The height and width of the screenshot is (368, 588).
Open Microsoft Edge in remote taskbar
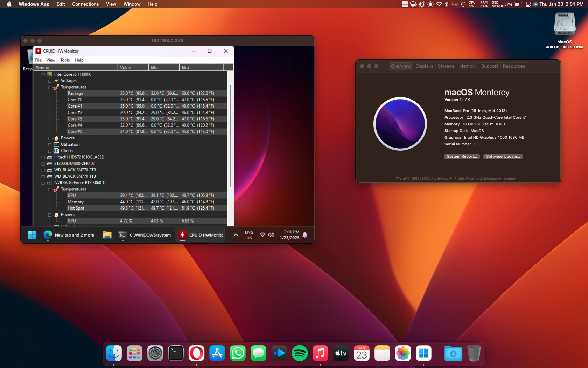pos(48,235)
